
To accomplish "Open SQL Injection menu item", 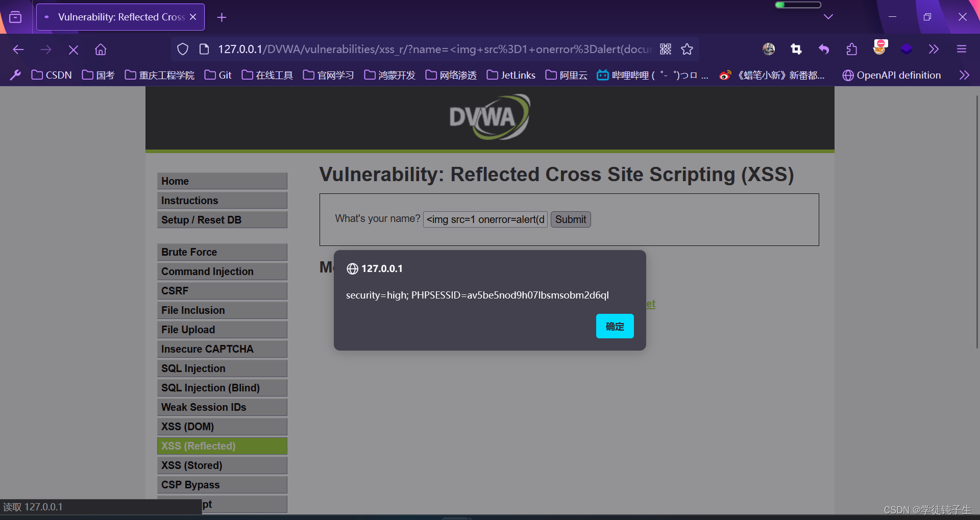I will click(x=222, y=368).
